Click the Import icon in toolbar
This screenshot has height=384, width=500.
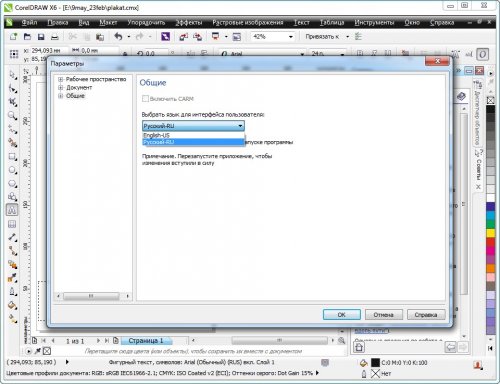(183, 37)
